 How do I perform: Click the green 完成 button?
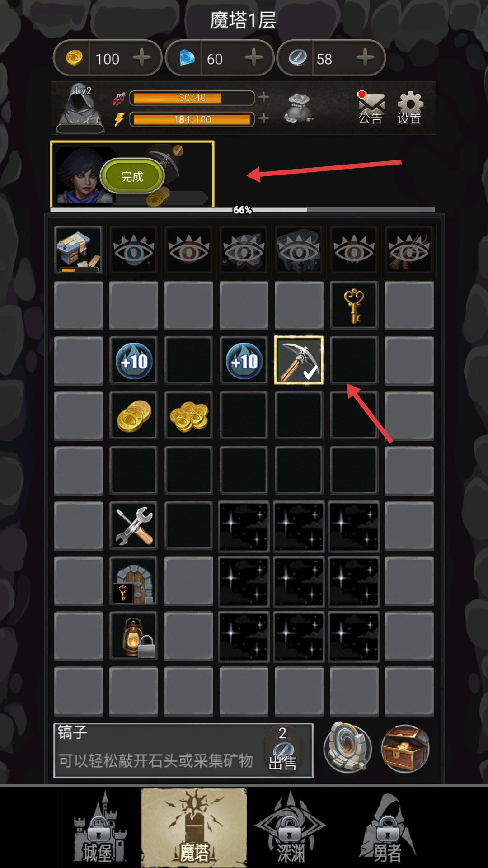(x=132, y=176)
